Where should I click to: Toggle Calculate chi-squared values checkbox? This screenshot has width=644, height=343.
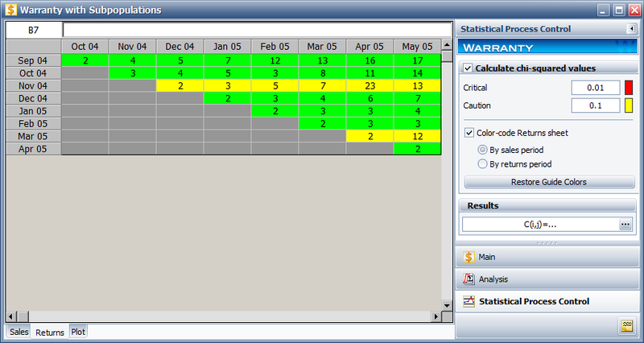468,68
